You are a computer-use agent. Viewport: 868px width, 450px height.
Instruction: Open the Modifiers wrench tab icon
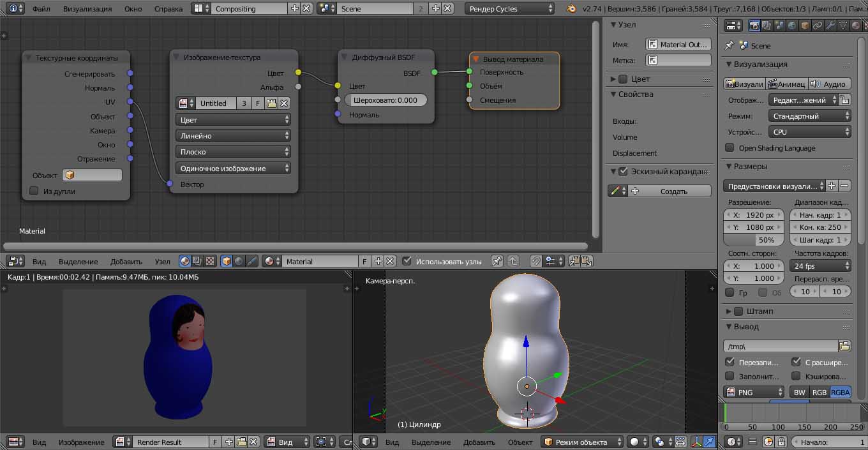tap(830, 26)
